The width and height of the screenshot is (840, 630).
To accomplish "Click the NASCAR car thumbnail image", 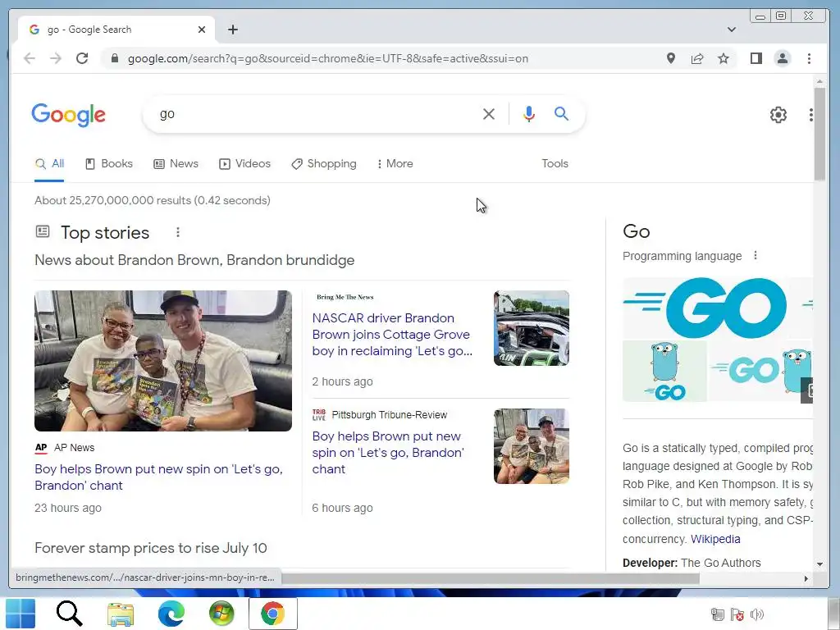I will pyautogui.click(x=532, y=328).
